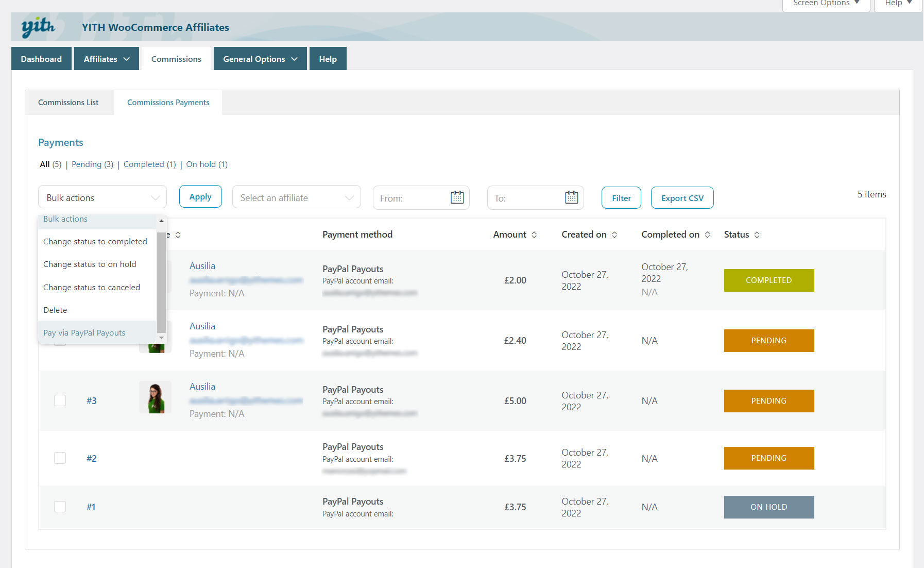Click the PENDING badge in £5.00 row
Viewport: 924px width, 568px height.
[769, 401]
